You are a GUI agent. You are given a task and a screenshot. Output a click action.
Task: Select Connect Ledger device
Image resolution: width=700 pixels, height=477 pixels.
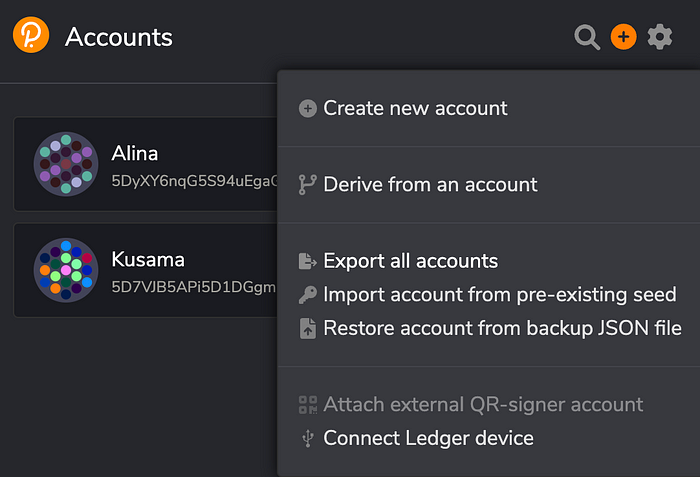pyautogui.click(x=428, y=438)
